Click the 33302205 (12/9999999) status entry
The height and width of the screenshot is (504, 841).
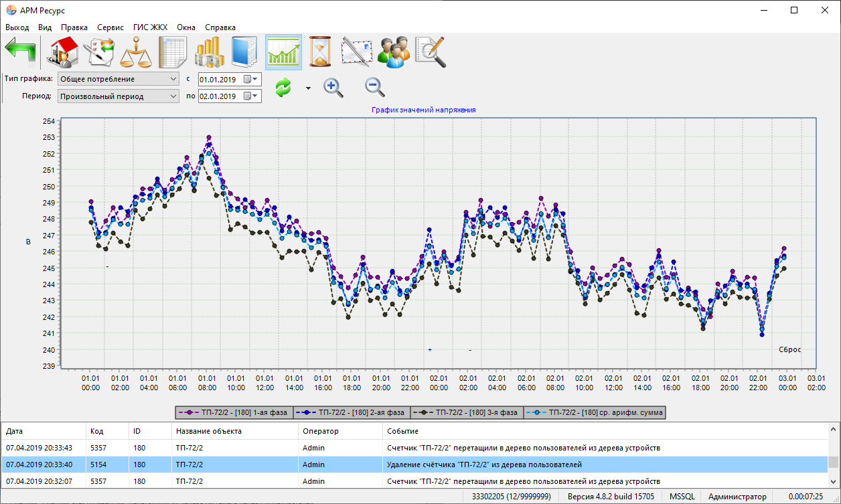pyautogui.click(x=512, y=497)
